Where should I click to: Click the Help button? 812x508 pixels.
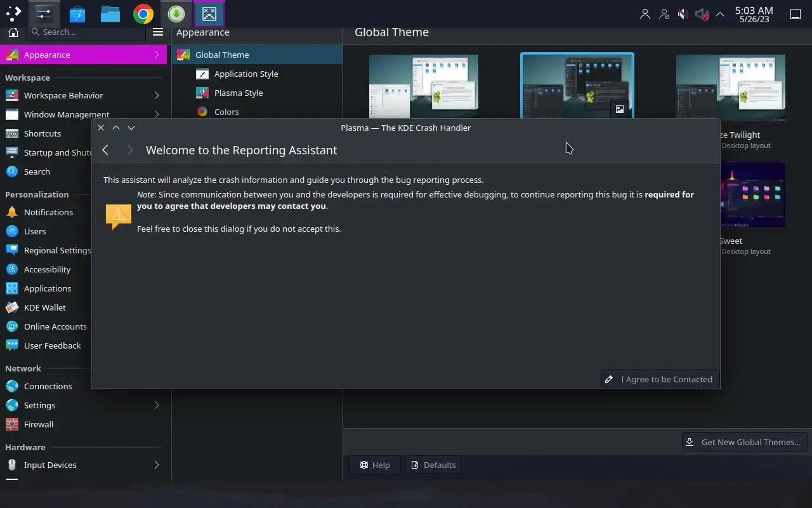(x=375, y=465)
